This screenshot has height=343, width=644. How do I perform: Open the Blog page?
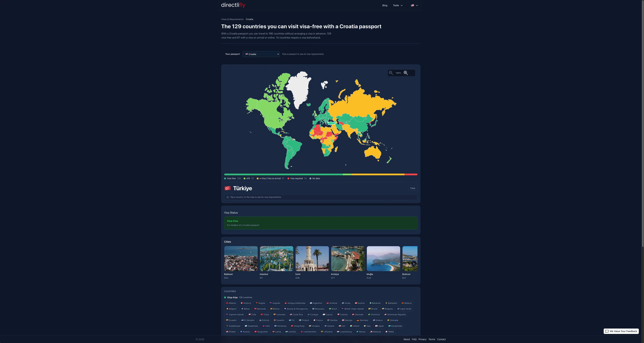pyautogui.click(x=385, y=5)
